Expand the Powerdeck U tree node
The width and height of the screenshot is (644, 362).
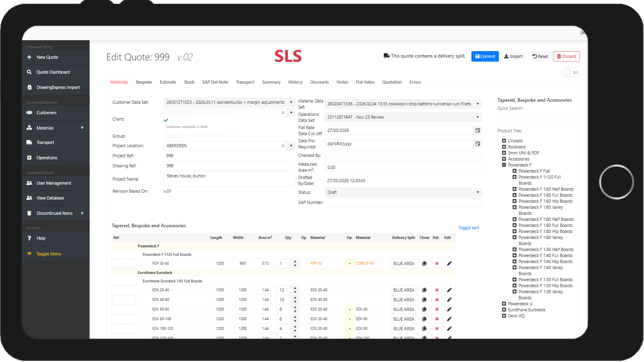504,304
